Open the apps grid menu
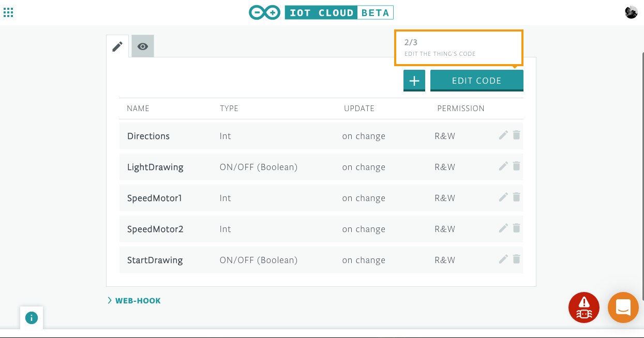This screenshot has width=644, height=338. point(8,12)
